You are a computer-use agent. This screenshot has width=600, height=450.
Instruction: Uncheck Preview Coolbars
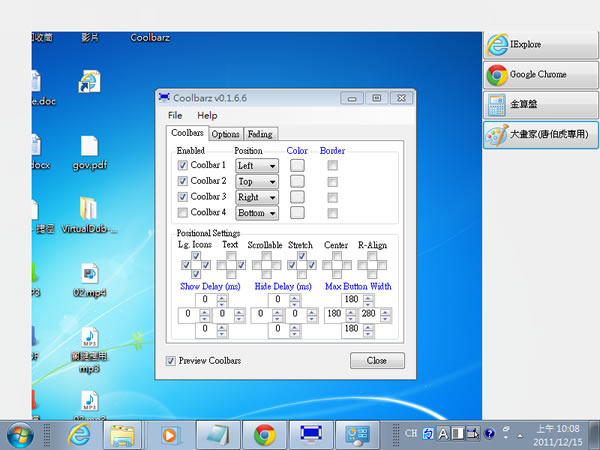point(171,360)
